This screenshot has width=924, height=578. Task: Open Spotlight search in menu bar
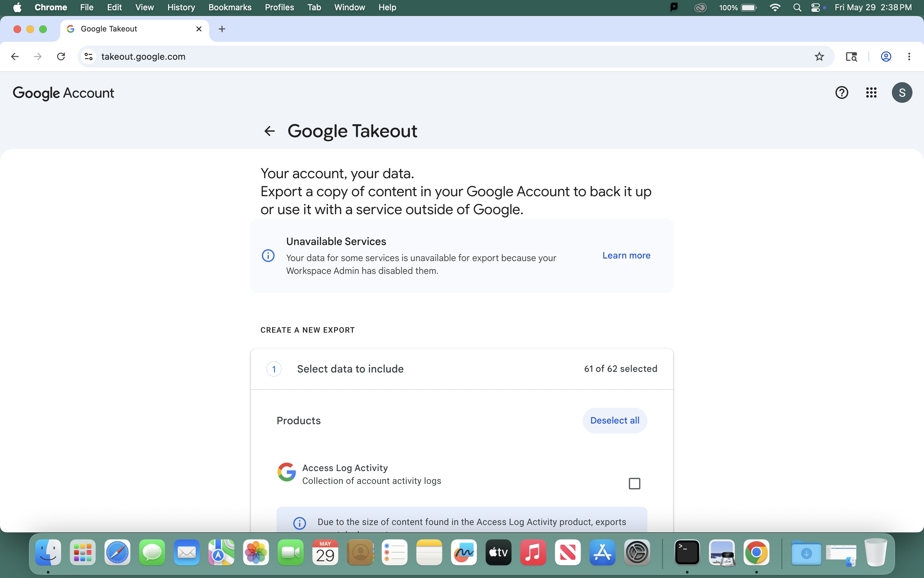pos(797,7)
